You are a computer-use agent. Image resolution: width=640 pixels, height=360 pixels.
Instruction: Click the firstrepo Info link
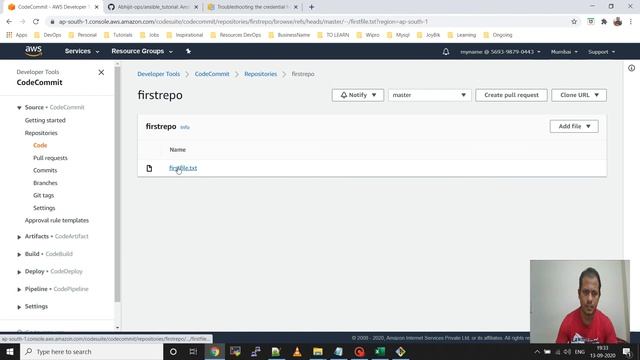click(185, 127)
